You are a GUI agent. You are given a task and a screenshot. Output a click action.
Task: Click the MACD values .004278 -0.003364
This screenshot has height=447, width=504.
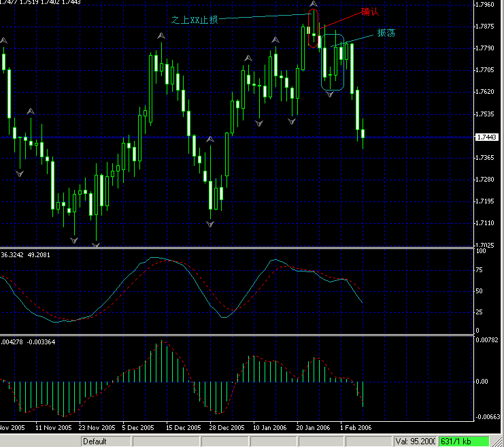tap(28, 342)
